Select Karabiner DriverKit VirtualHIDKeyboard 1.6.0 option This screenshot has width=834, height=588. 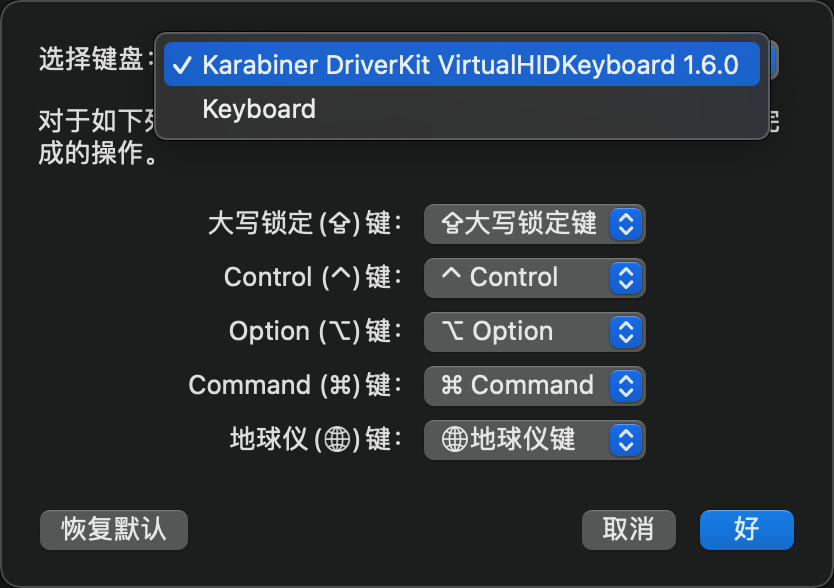(x=462, y=64)
